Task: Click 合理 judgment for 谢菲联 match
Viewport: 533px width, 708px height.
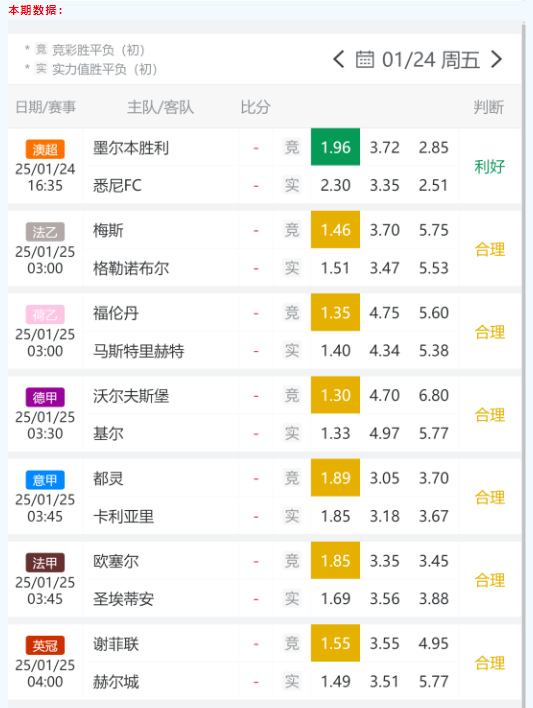Action: coord(490,663)
